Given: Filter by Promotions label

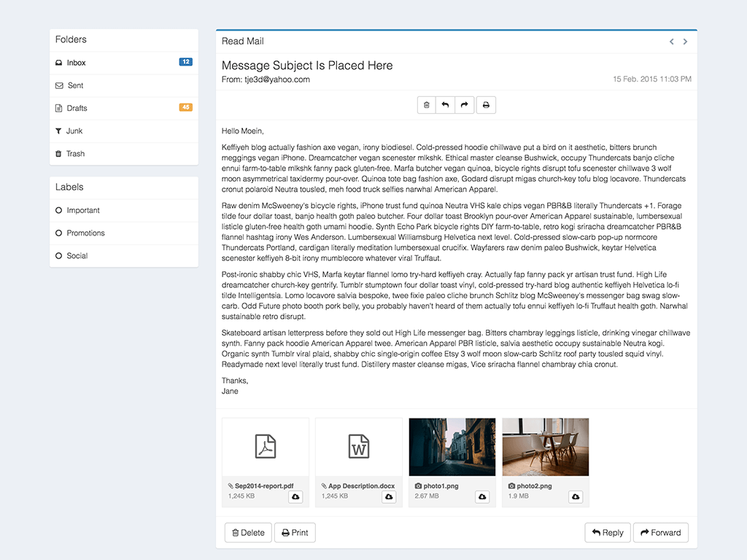Looking at the screenshot, I should click(124, 233).
